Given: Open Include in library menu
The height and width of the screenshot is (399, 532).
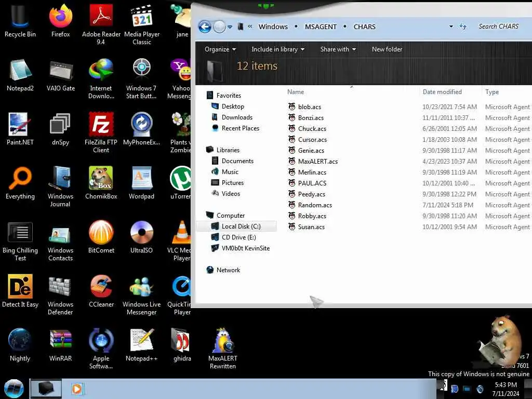Looking at the screenshot, I should 277,49.
